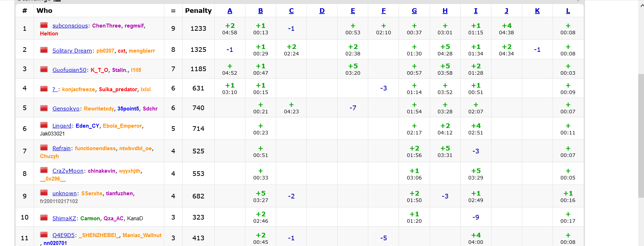Click Solitary Dream's problem C result cell

(x=291, y=50)
